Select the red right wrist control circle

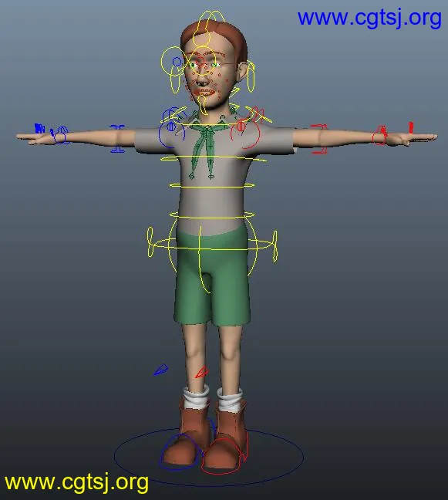pos(380,136)
